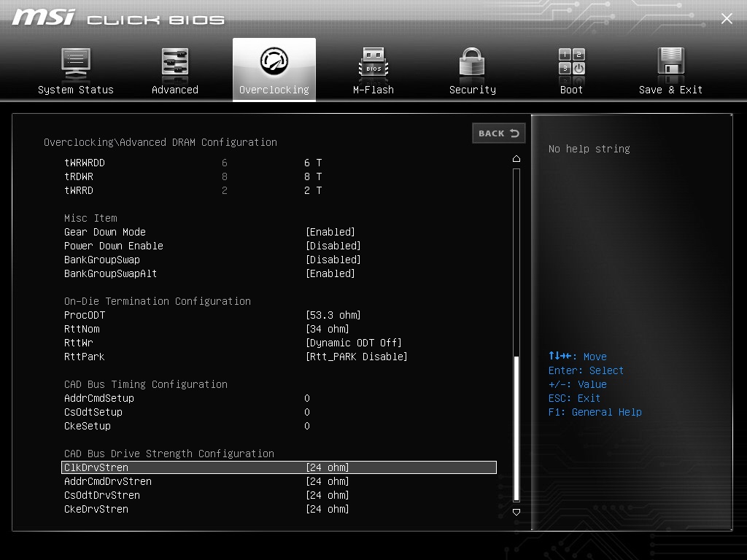Image resolution: width=747 pixels, height=560 pixels.
Task: Click the Security tab label
Action: 473,90
